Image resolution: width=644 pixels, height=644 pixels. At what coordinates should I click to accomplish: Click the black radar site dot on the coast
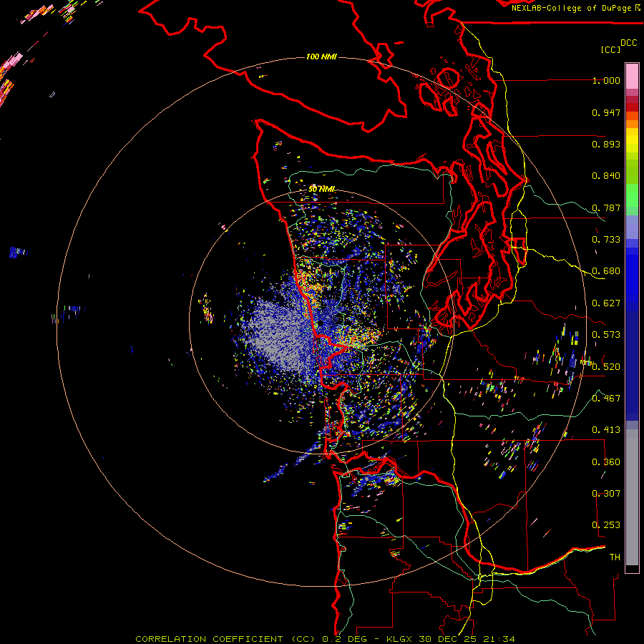tap(321, 324)
